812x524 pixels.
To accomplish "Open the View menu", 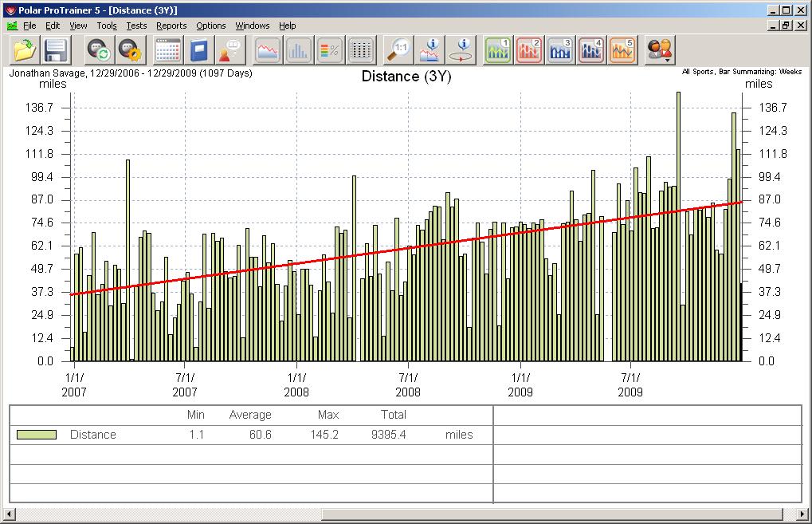I will point(78,26).
